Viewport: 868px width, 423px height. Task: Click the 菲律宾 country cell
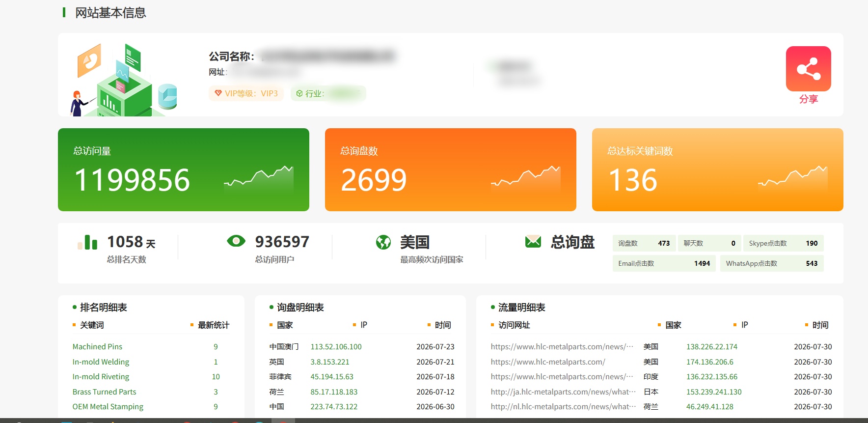pyautogui.click(x=280, y=377)
